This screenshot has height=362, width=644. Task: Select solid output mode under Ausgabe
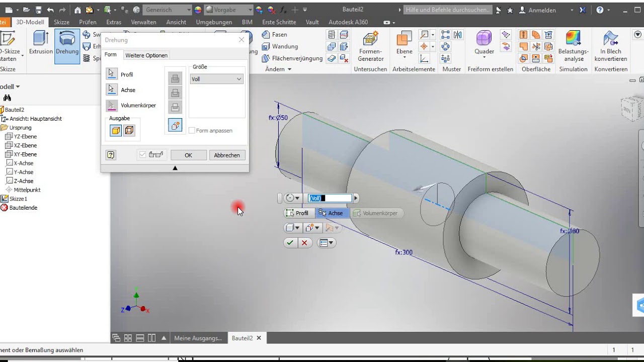click(x=116, y=131)
